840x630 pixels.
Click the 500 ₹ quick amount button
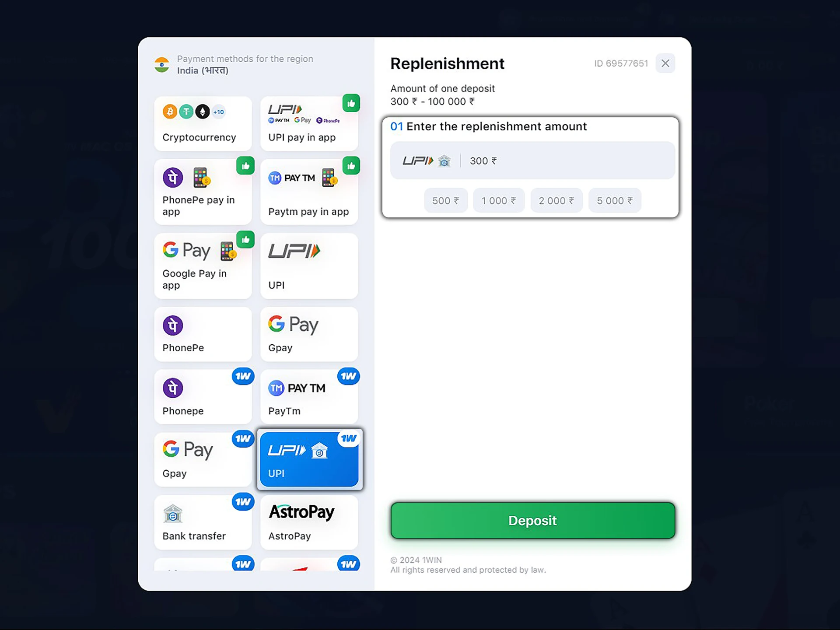444,200
